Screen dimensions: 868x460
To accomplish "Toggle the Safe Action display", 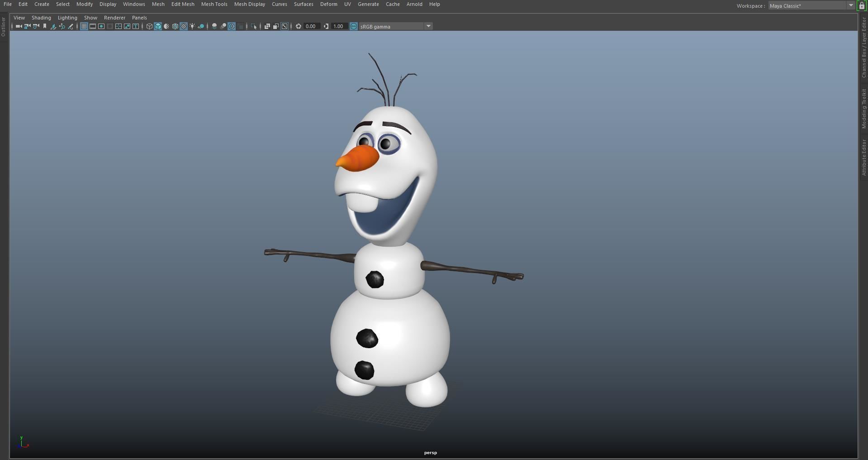I will pyautogui.click(x=127, y=26).
